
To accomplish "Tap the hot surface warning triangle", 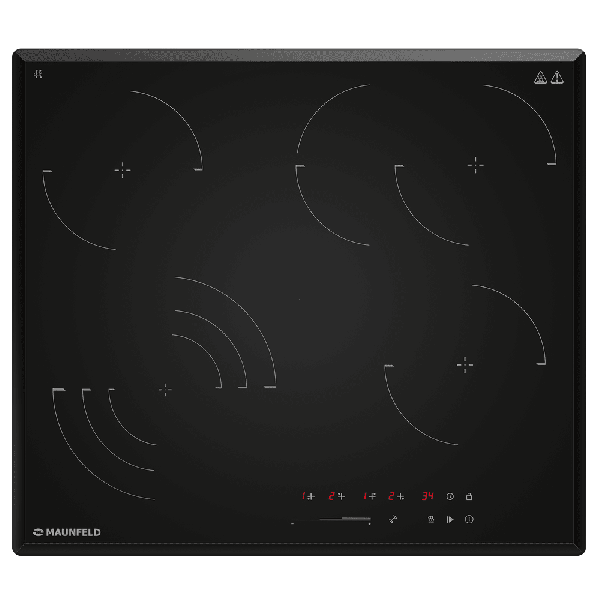I will [540, 78].
